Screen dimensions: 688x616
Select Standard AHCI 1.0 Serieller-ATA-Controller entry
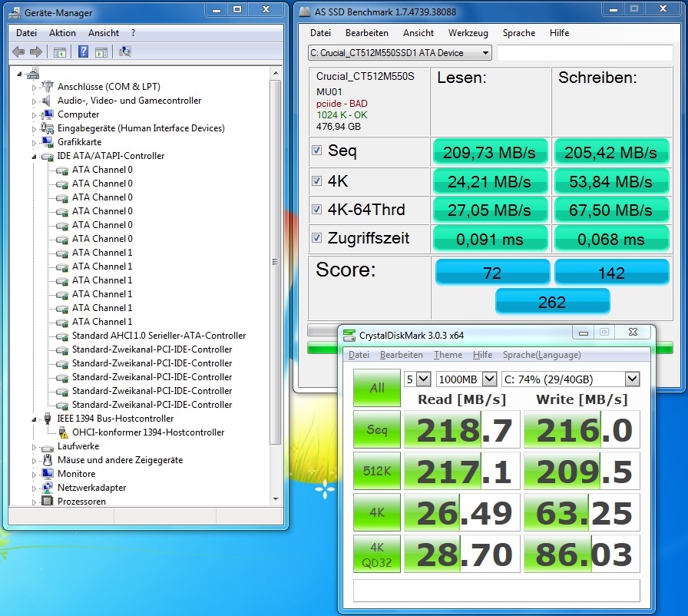(x=159, y=336)
